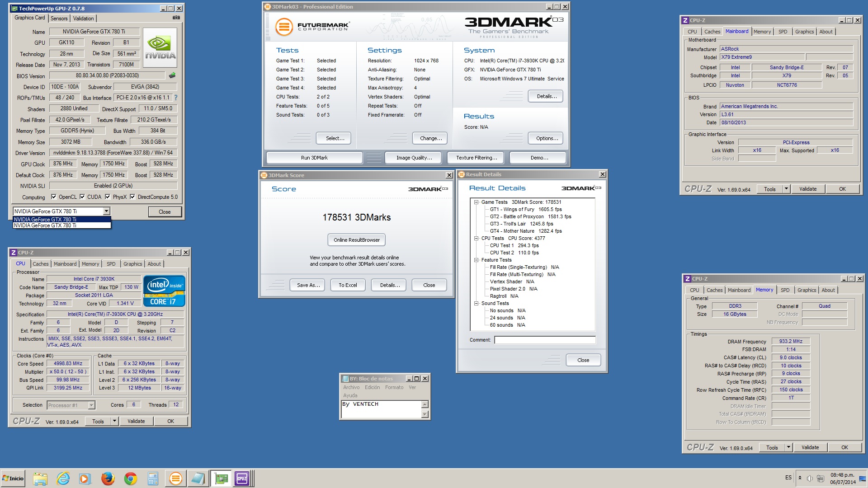Click the Notepad scrollbar up arrow

(425, 404)
